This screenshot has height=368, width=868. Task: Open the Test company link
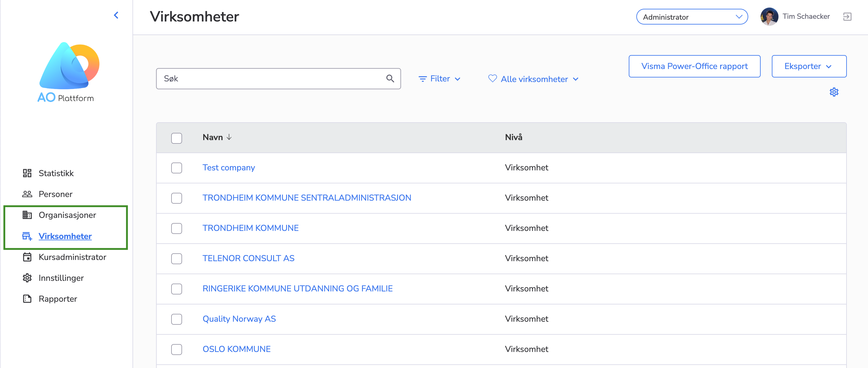coord(228,168)
